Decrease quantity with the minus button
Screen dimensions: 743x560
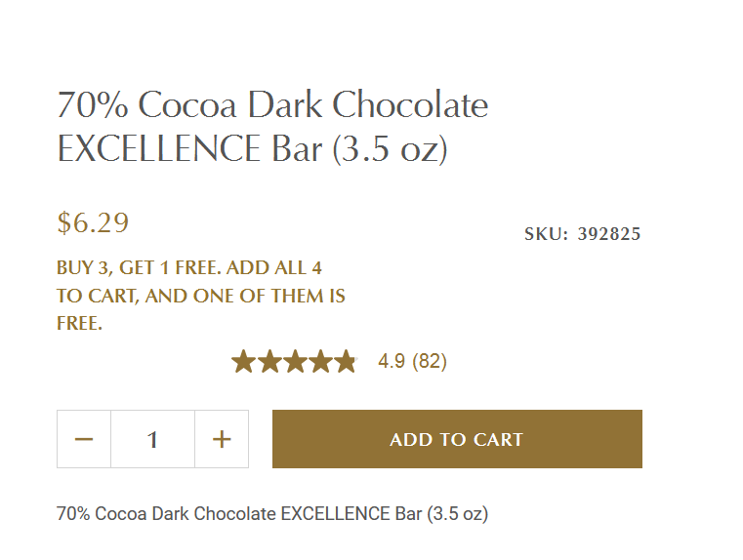(x=84, y=439)
